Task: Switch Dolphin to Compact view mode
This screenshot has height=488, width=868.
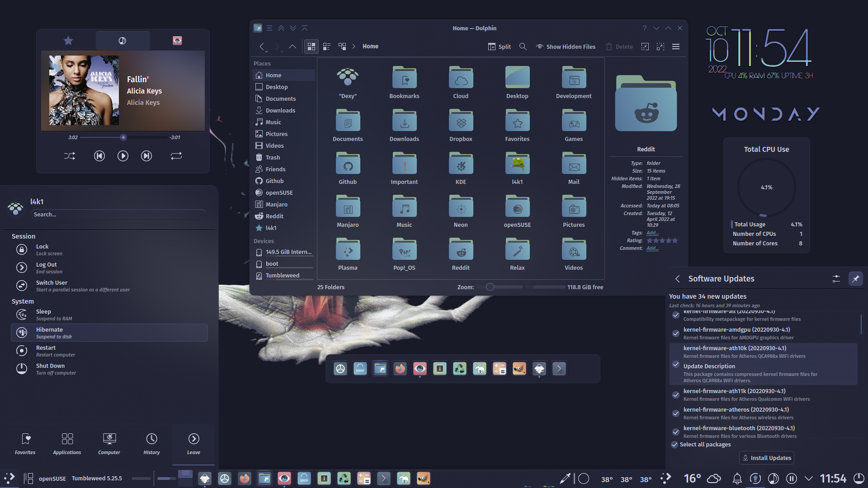Action: point(327,47)
